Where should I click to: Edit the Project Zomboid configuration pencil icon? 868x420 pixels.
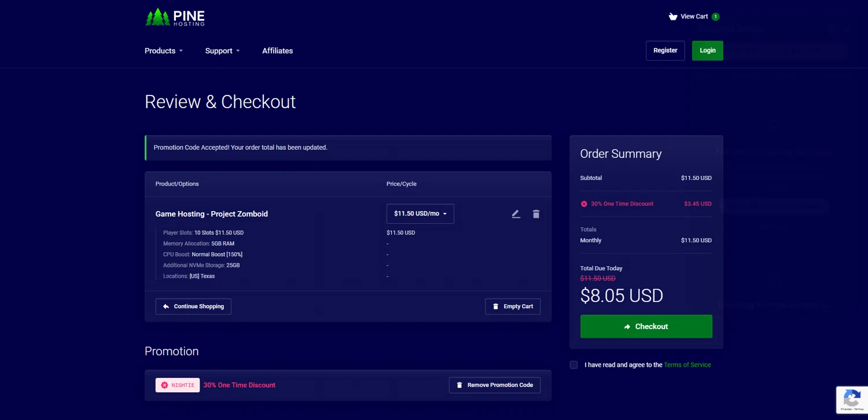[x=516, y=214]
